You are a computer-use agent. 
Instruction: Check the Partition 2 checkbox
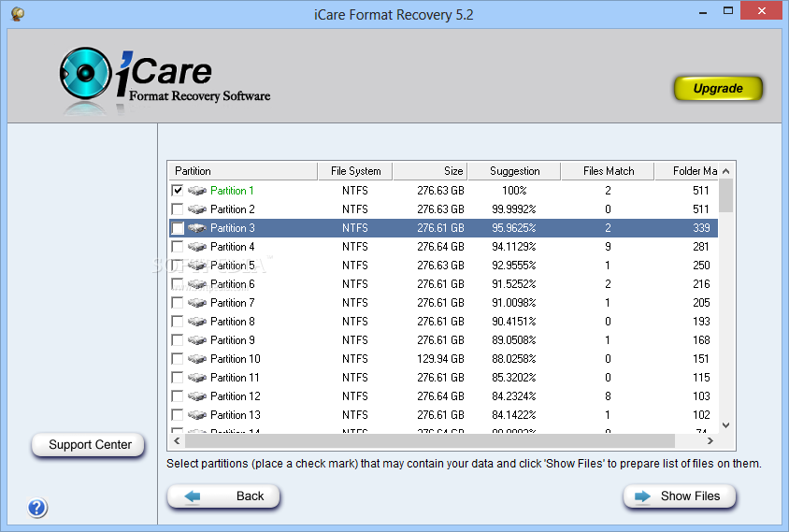[177, 208]
